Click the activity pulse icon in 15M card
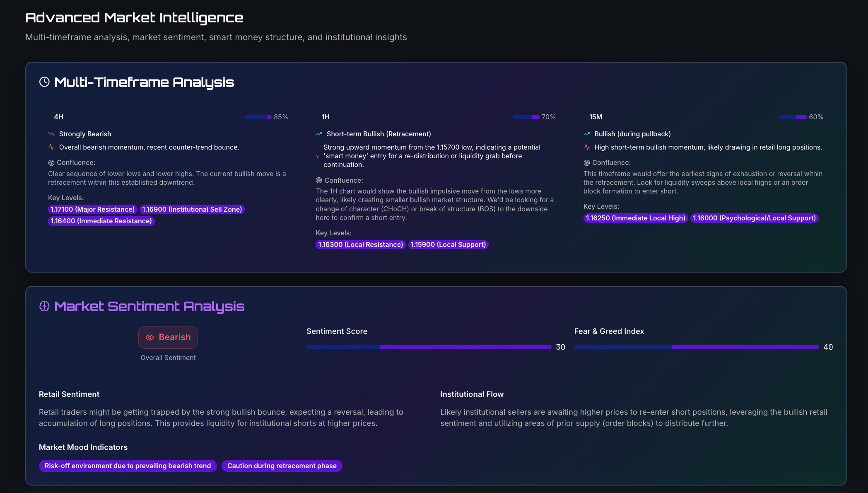The image size is (868, 493). point(587,147)
